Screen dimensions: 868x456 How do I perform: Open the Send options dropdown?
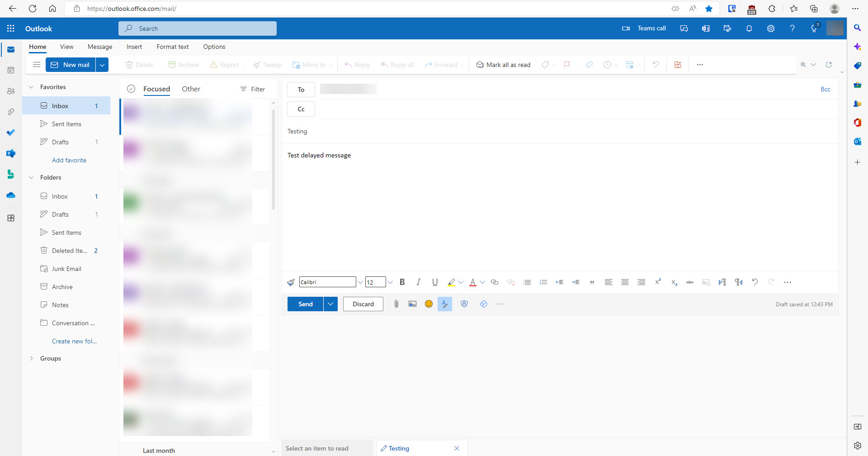pyautogui.click(x=330, y=304)
